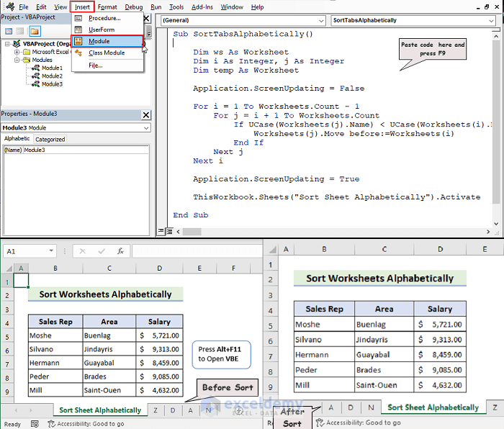Click the View Object icon in Project pane
The width and height of the screenshot is (504, 429).
pos(20,31)
